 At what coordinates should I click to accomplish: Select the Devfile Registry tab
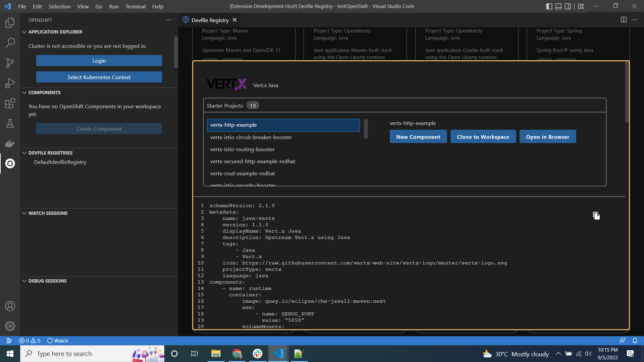(210, 20)
